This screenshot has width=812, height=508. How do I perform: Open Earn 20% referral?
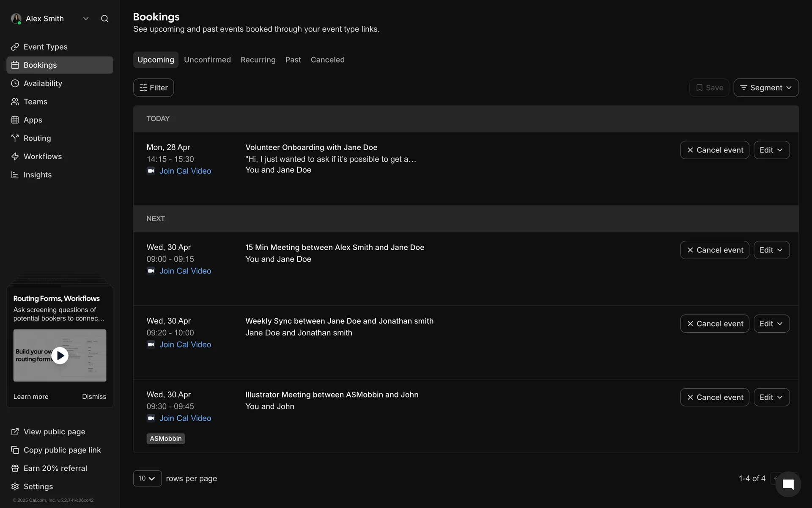[55, 468]
